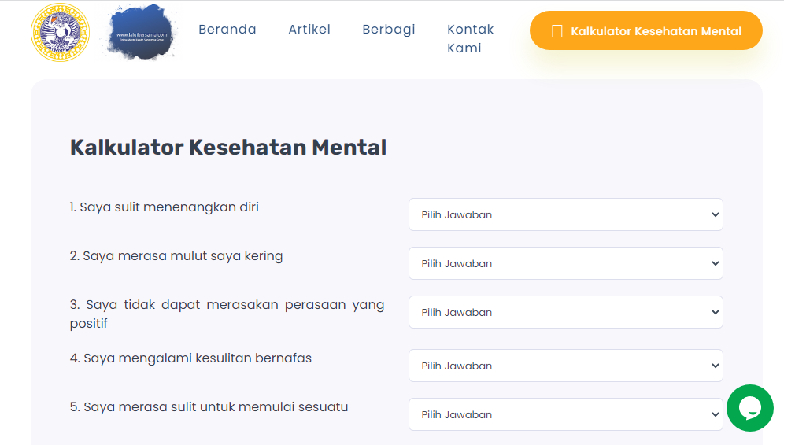Screen dimensions: 790x445
Task: Click the blue paint-splash site logo
Action: click(x=142, y=32)
